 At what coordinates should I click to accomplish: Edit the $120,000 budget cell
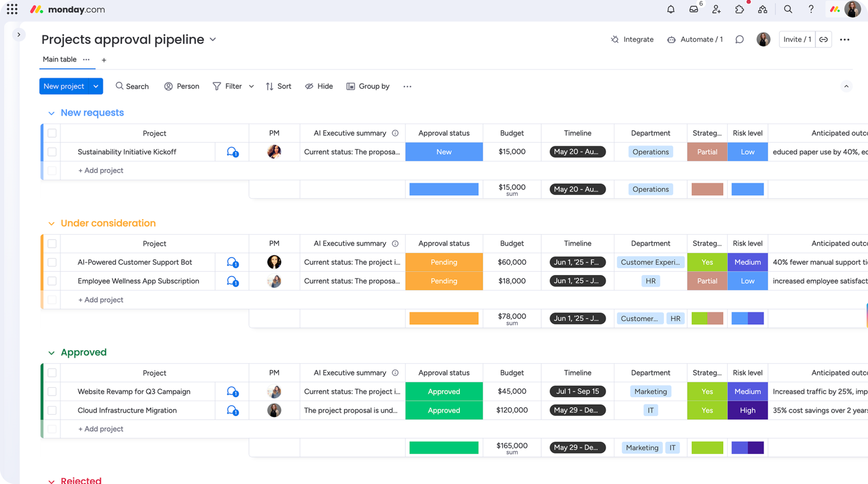[x=512, y=411]
